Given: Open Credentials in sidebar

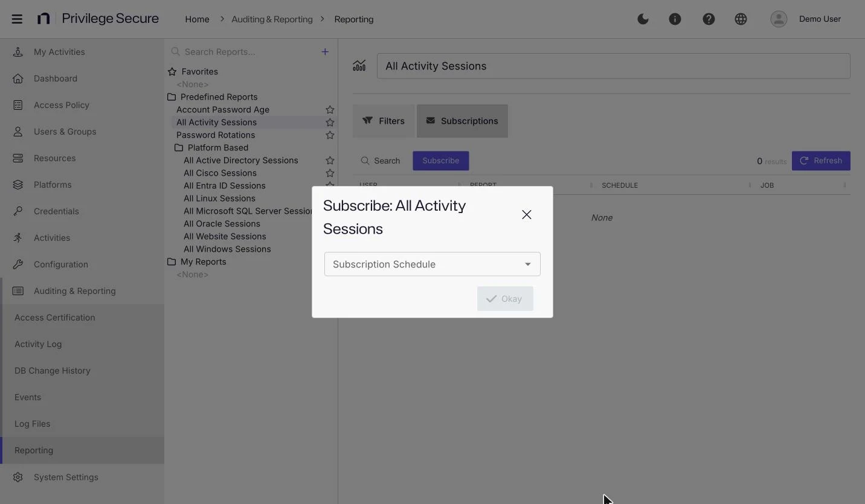Looking at the screenshot, I should click(x=82, y=211).
